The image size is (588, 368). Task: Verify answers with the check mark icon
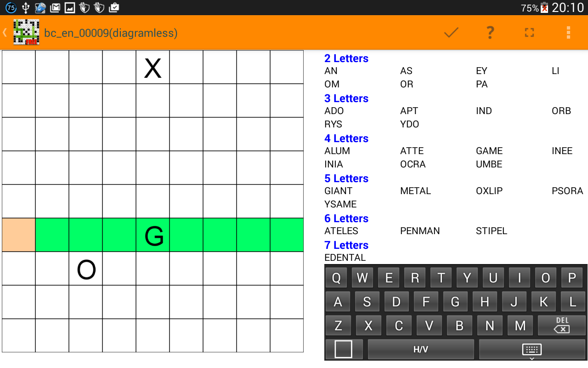(x=451, y=32)
